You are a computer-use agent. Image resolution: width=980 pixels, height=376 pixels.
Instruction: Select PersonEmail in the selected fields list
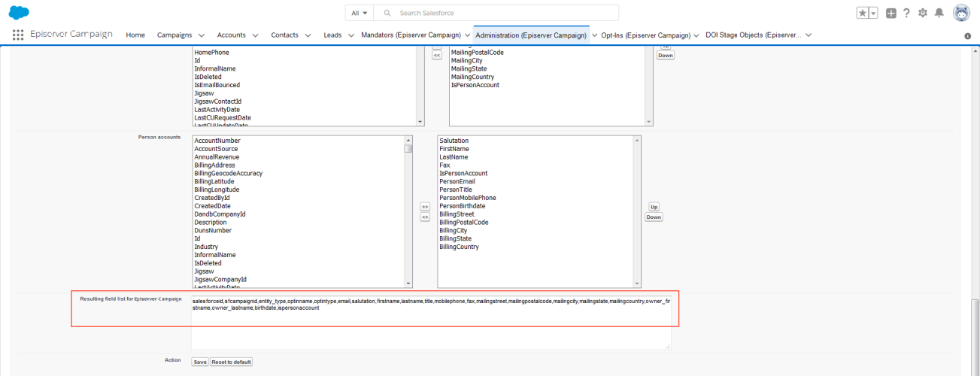pyautogui.click(x=457, y=181)
